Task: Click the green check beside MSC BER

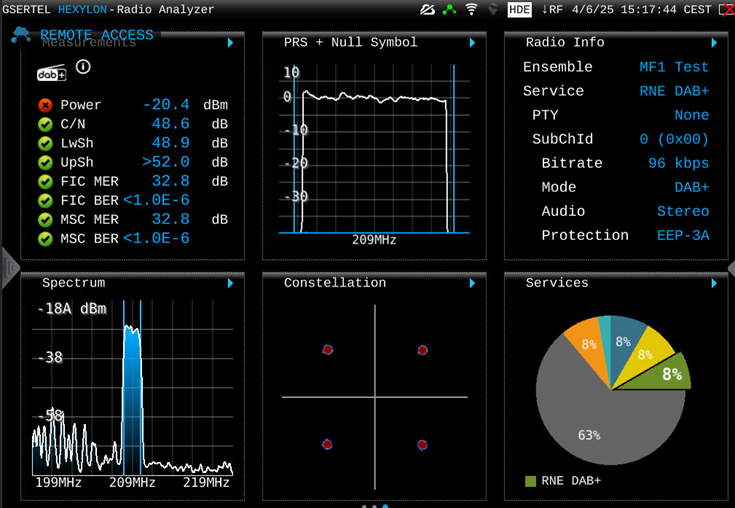Action: pos(45,238)
